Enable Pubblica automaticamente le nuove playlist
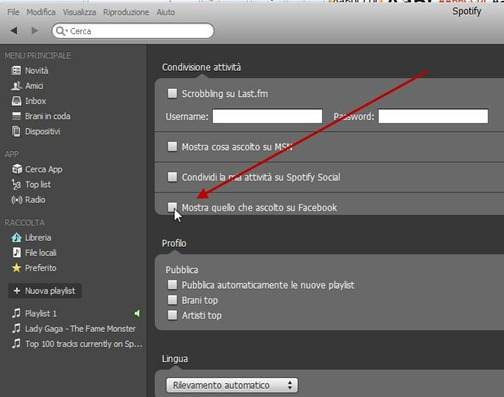 pos(172,285)
